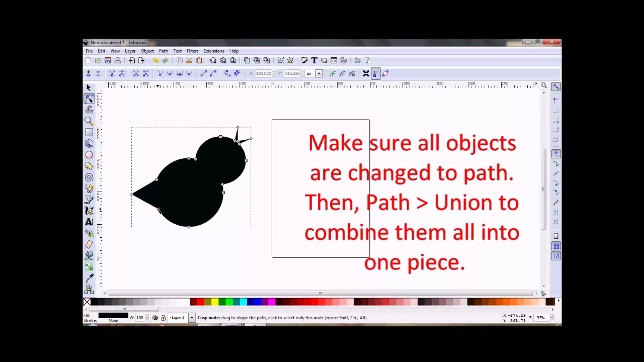The height and width of the screenshot is (362, 644).
Task: Open the Layer 1 dropdown
Action: click(x=191, y=318)
